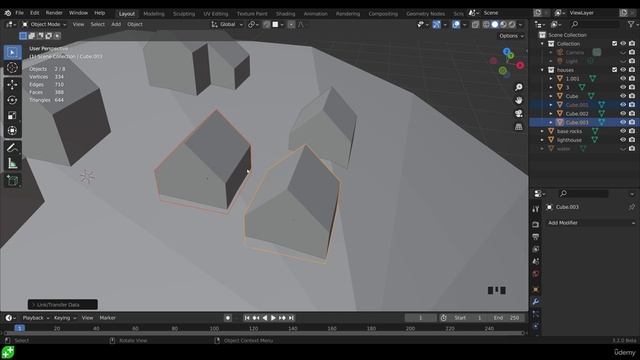This screenshot has height=360, width=640.
Task: Expand the base rocks collection
Action: pyautogui.click(x=542, y=131)
